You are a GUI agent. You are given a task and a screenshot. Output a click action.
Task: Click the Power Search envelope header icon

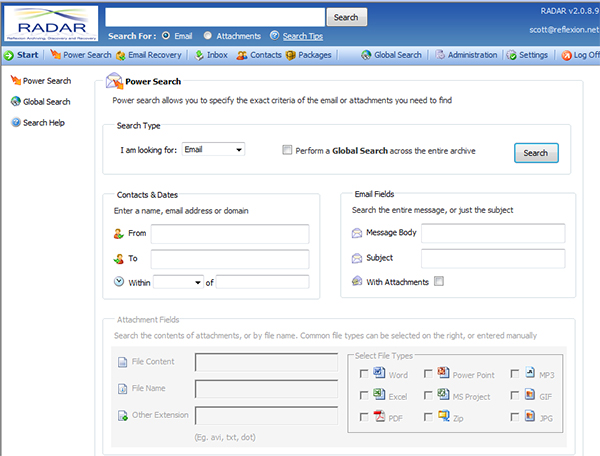click(114, 81)
